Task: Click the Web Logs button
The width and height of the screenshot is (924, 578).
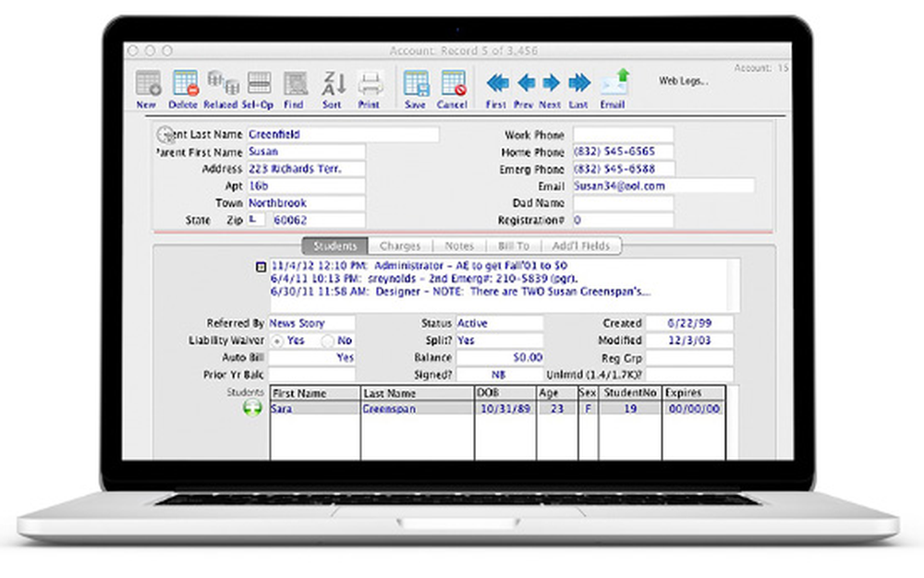Action: (683, 81)
